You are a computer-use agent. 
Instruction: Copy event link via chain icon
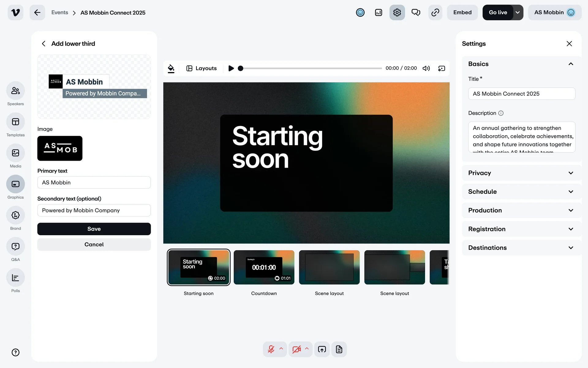point(435,13)
